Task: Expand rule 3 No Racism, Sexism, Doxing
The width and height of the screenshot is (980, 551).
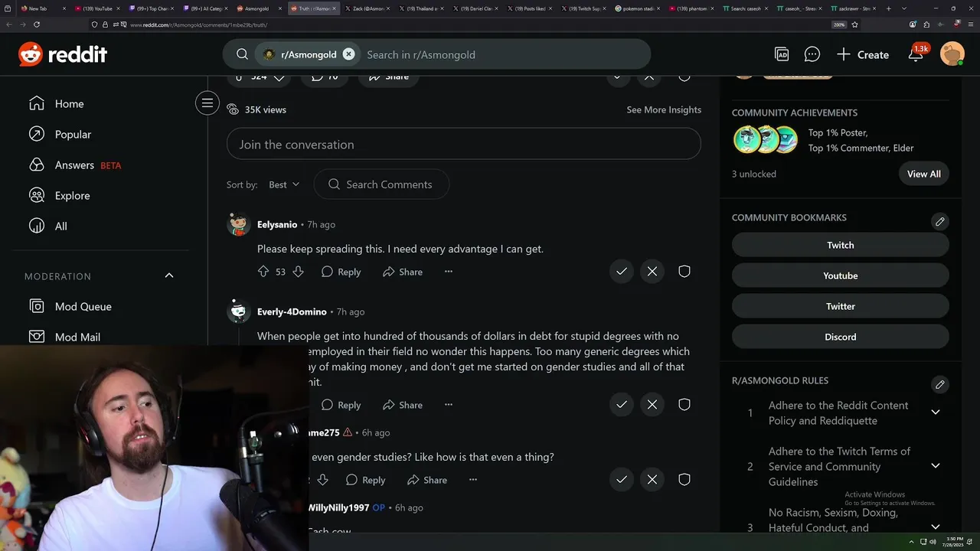Action: tap(936, 527)
